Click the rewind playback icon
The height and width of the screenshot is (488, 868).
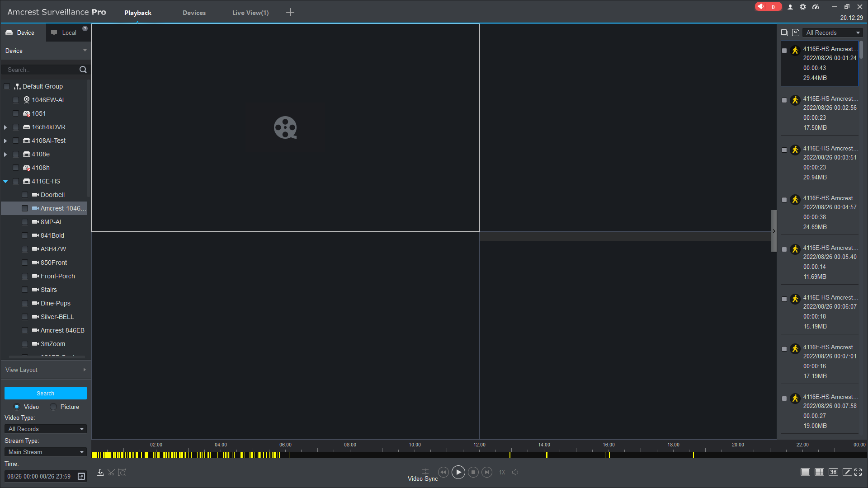[443, 472]
